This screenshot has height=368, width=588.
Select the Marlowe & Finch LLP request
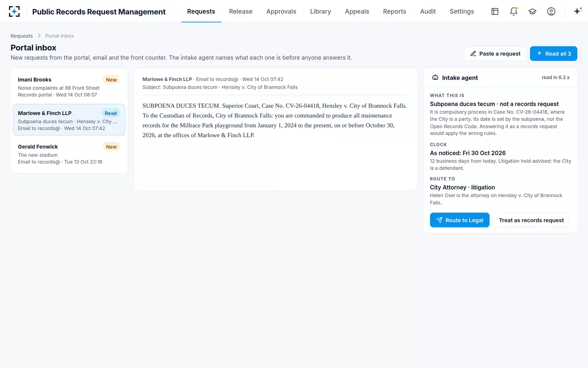69,120
